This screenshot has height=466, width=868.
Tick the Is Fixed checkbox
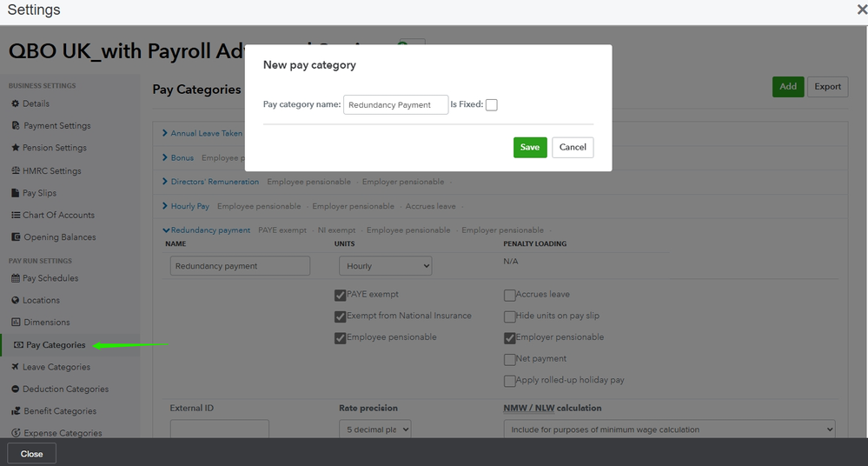click(492, 105)
